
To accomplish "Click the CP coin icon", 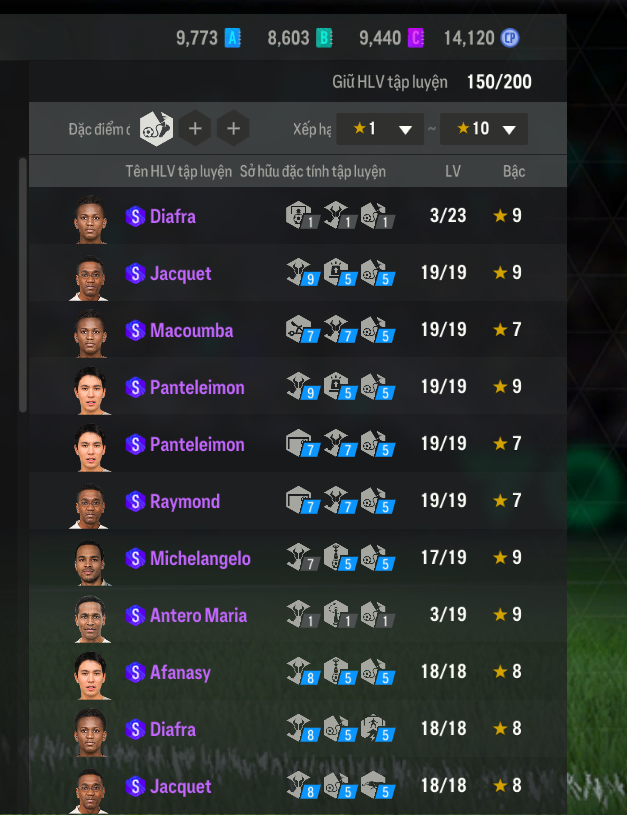I will tap(510, 38).
